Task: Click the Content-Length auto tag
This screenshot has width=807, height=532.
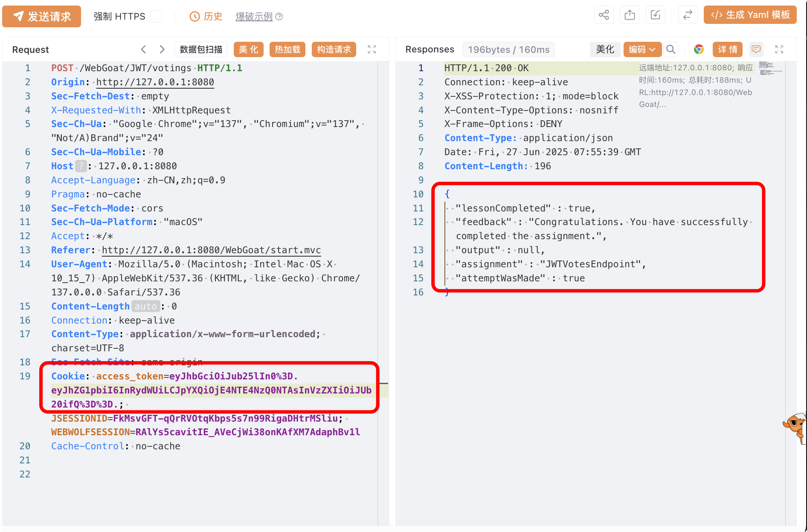Action: pyautogui.click(x=146, y=306)
